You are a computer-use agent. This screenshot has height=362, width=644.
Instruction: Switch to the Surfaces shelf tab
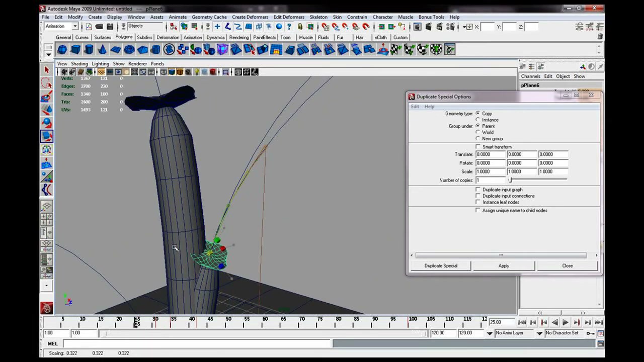(102, 37)
